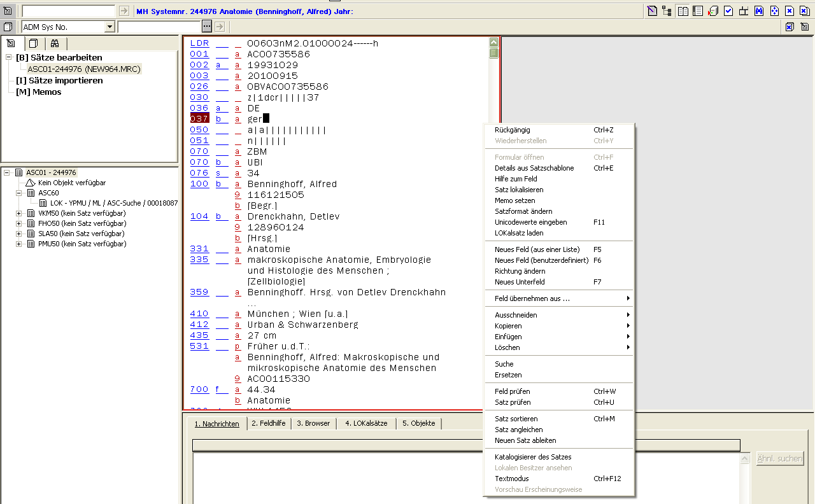Open the Löschen submenu
This screenshot has height=504, width=815.
[558, 347]
